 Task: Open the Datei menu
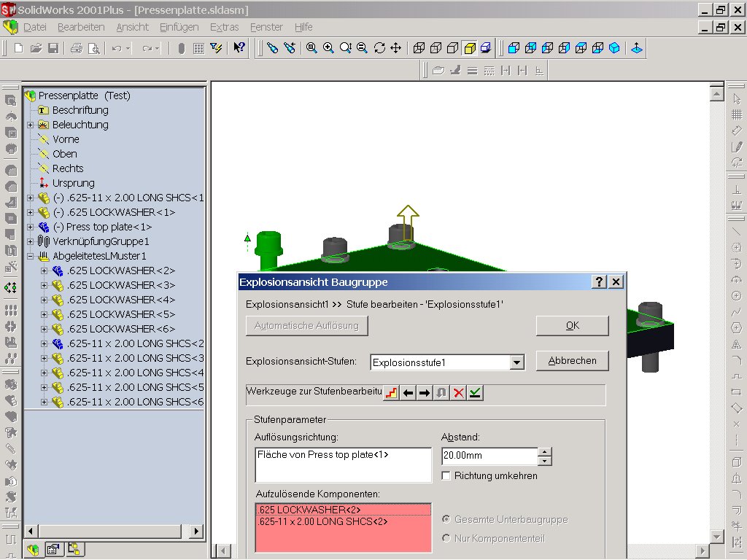point(35,27)
